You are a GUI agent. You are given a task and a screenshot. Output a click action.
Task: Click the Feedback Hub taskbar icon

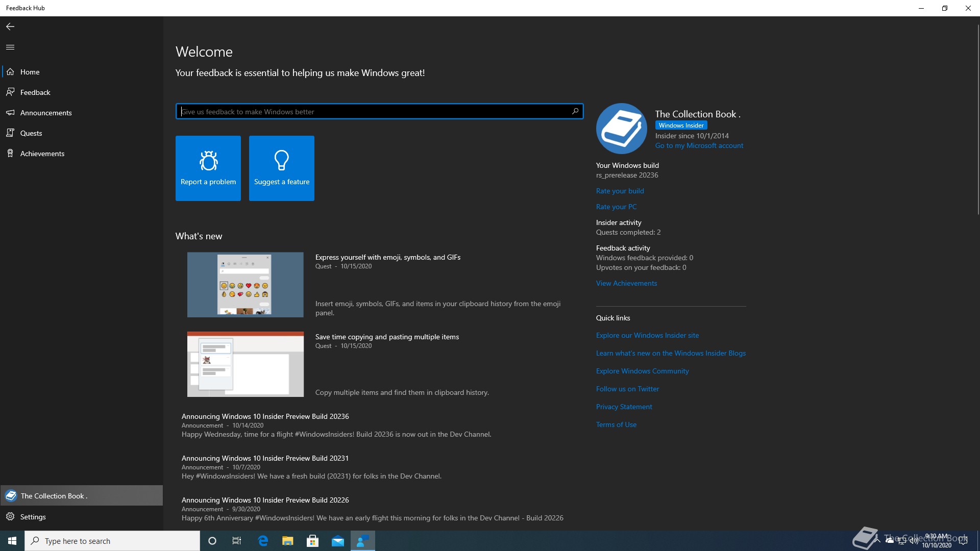point(363,541)
